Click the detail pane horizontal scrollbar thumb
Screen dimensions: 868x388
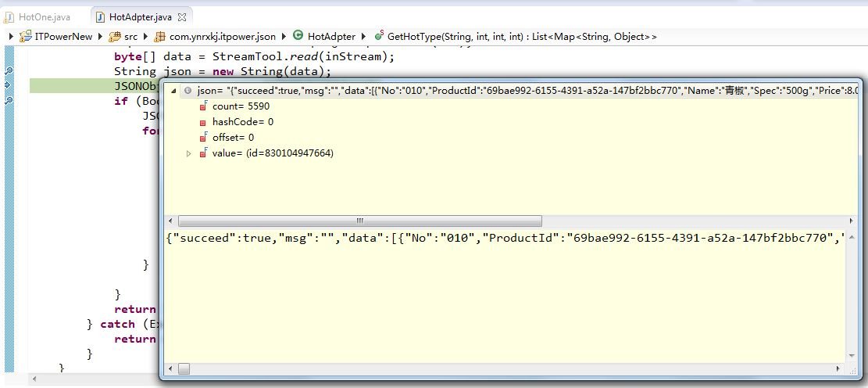tap(184, 368)
